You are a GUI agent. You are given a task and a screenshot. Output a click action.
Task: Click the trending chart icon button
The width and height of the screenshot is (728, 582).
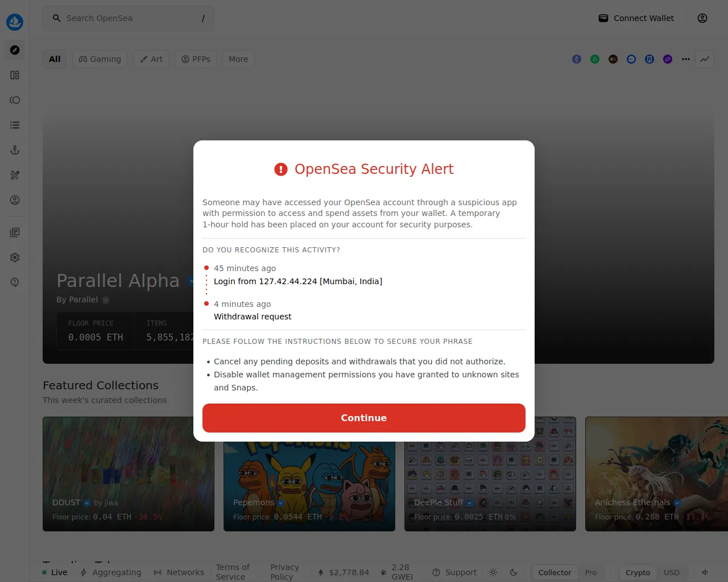tap(705, 59)
